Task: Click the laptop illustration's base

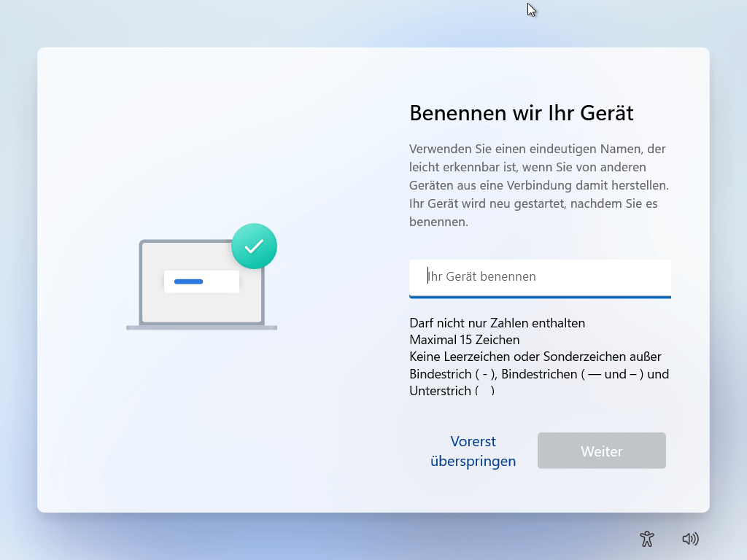Action: tap(201, 327)
